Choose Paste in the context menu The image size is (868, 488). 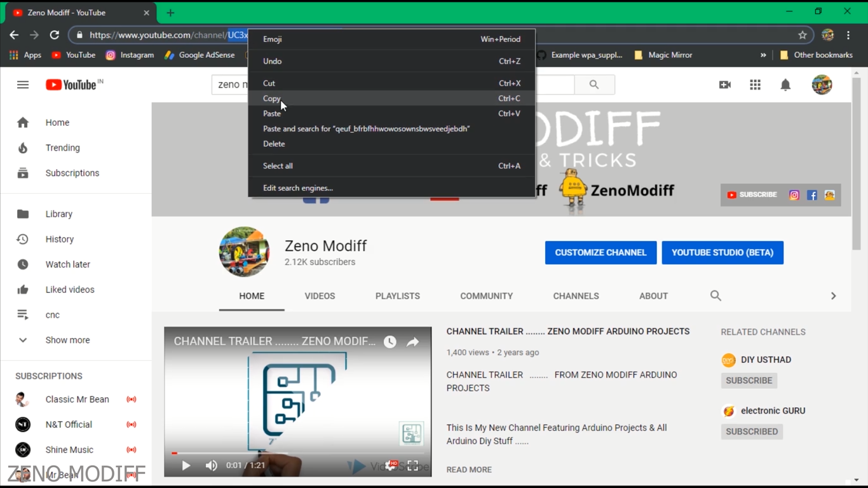click(391, 114)
